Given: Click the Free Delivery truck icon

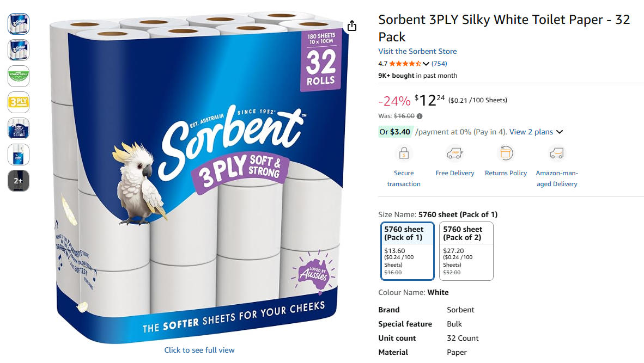Looking at the screenshot, I should coord(454,153).
